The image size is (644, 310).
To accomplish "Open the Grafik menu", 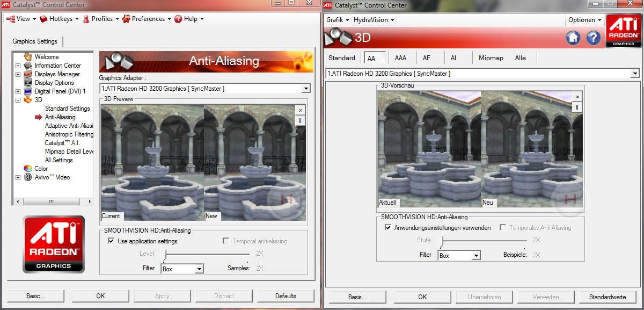I will pos(338,20).
